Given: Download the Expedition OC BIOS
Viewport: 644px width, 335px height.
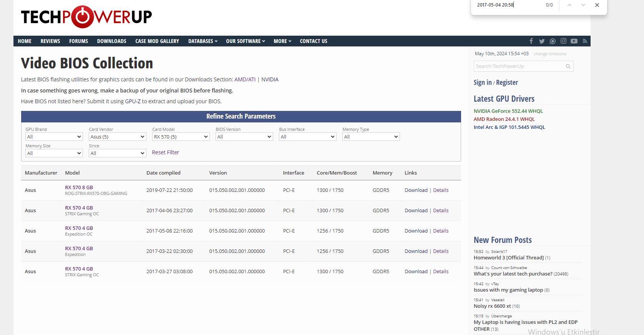Looking at the screenshot, I should [416, 231].
